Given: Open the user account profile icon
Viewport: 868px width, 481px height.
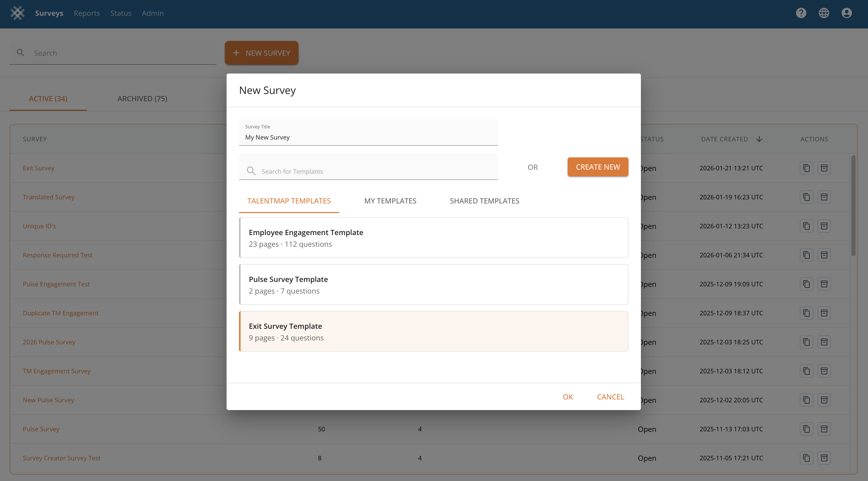Looking at the screenshot, I should (847, 13).
